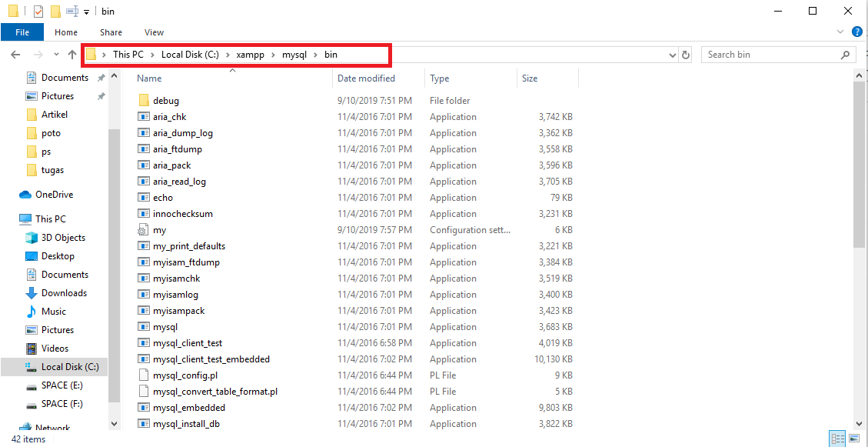Select the myisam_ftdump file

click(186, 262)
